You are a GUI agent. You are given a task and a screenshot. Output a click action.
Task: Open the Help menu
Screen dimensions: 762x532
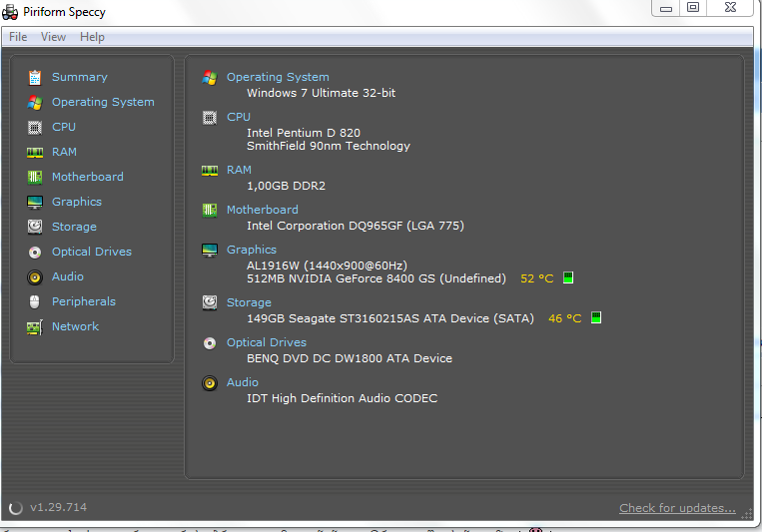[92, 37]
